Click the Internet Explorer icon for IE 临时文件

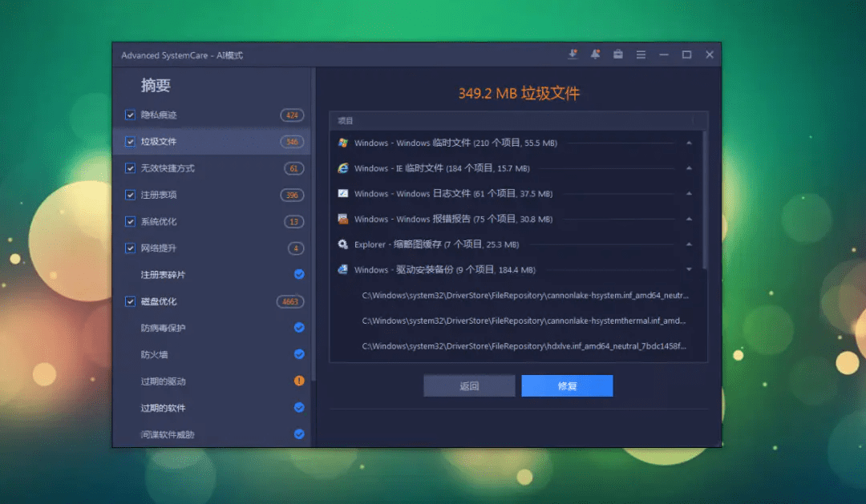[x=343, y=167]
